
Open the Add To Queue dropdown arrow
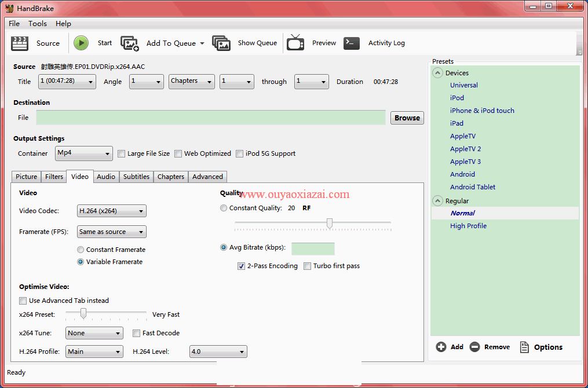coord(202,43)
